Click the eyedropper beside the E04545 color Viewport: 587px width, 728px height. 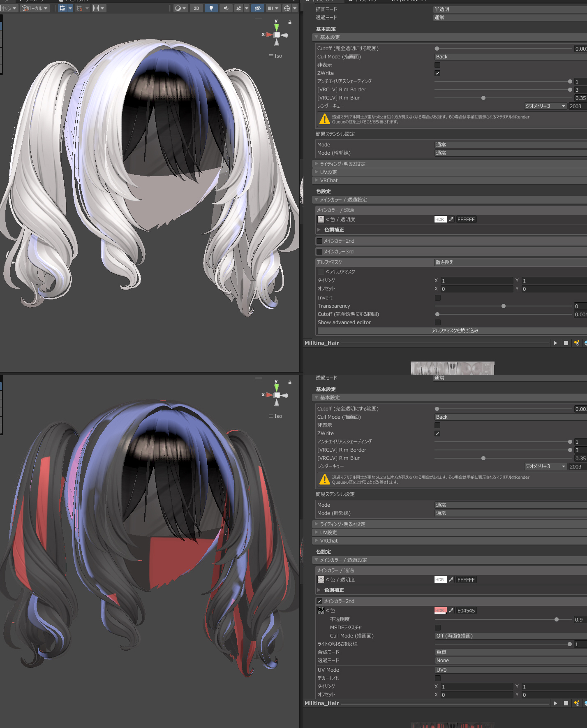tap(451, 610)
